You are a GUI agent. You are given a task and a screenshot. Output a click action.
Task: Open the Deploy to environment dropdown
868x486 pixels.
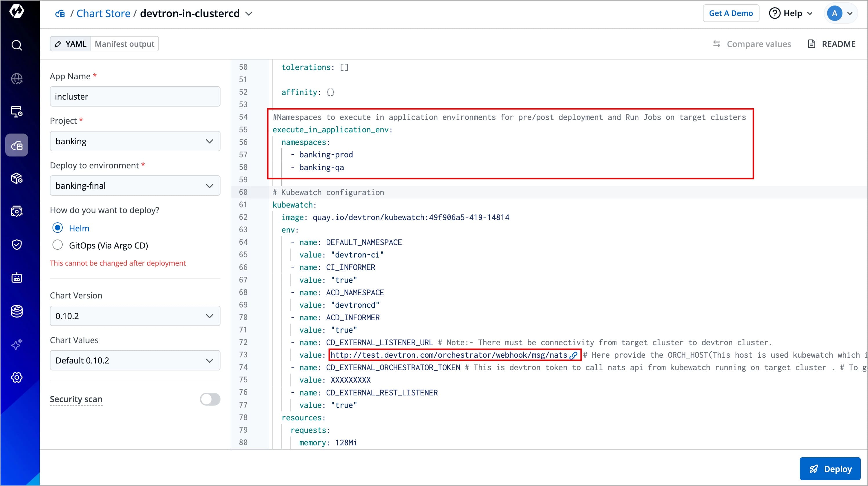pyautogui.click(x=135, y=186)
